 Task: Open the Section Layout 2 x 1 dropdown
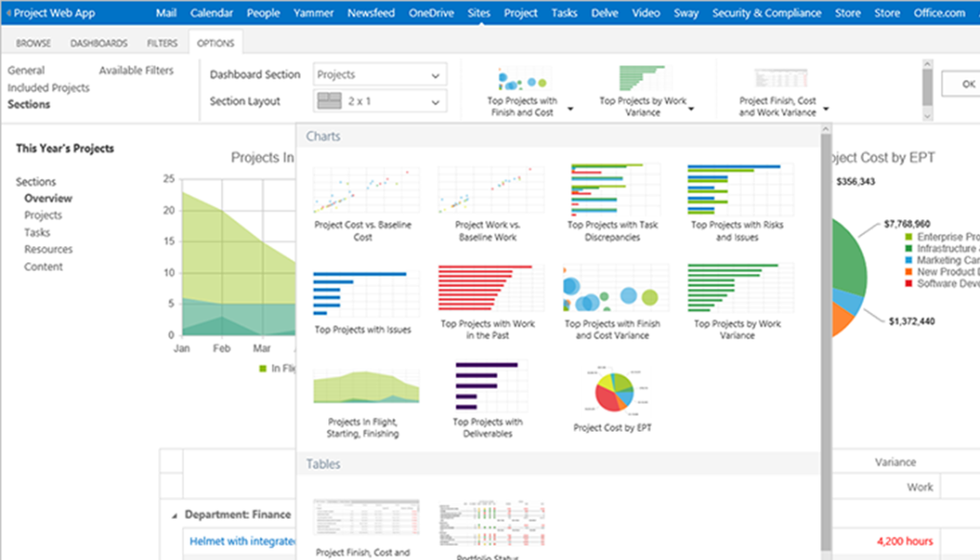(x=379, y=101)
